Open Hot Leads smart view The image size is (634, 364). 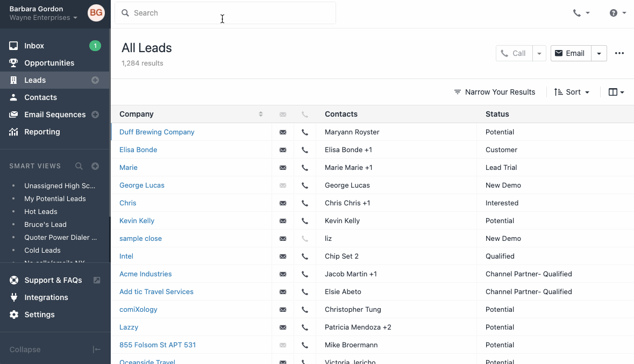click(x=41, y=211)
